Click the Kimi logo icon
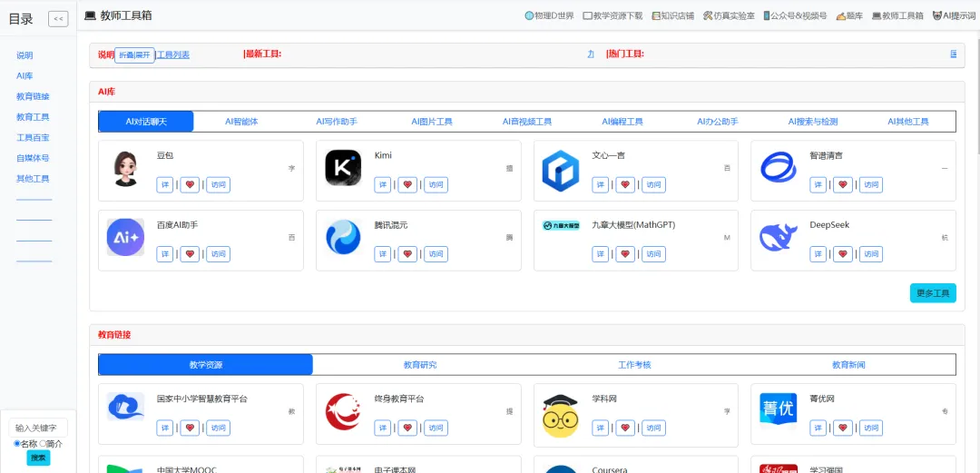 coord(343,168)
